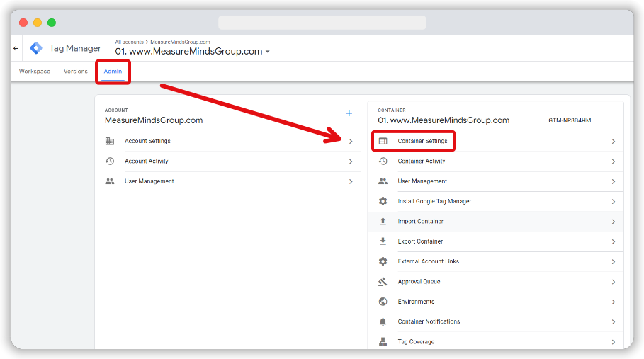The width and height of the screenshot is (644, 359).
Task: Click the Environments globe icon
Action: 383,302
